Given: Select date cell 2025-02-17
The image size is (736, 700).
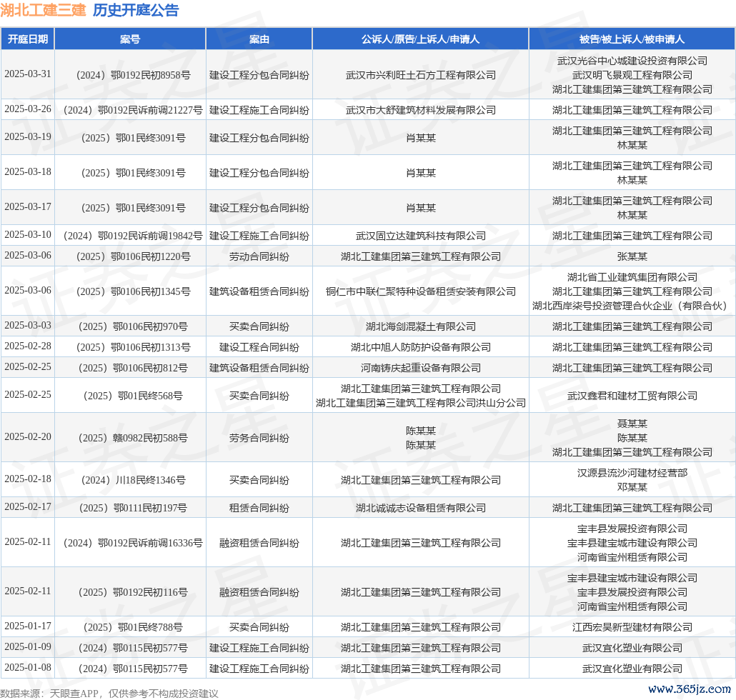Looking at the screenshot, I should (28, 506).
